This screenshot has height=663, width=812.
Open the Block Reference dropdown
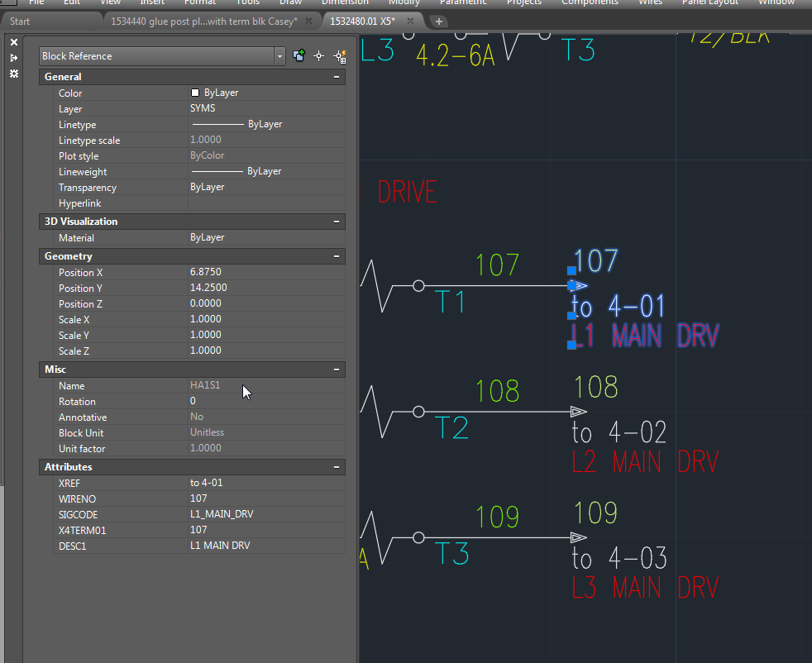tap(279, 55)
